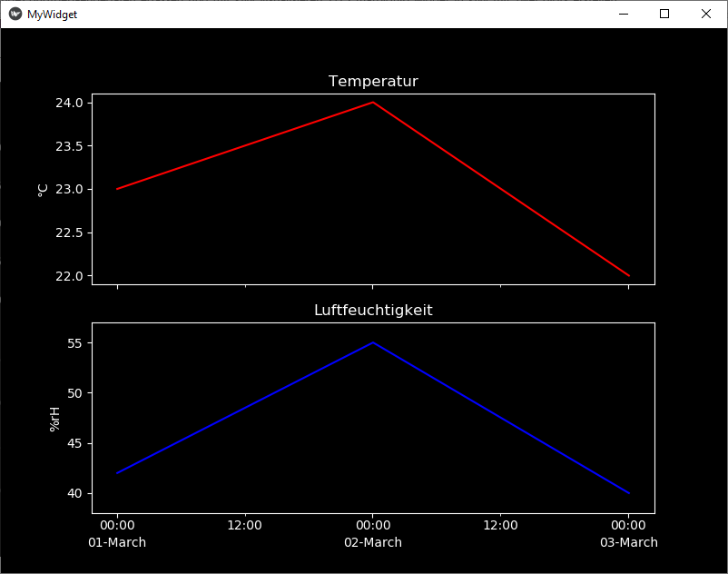Select the 01-March date label
This screenshot has width=728, height=574.
(117, 542)
